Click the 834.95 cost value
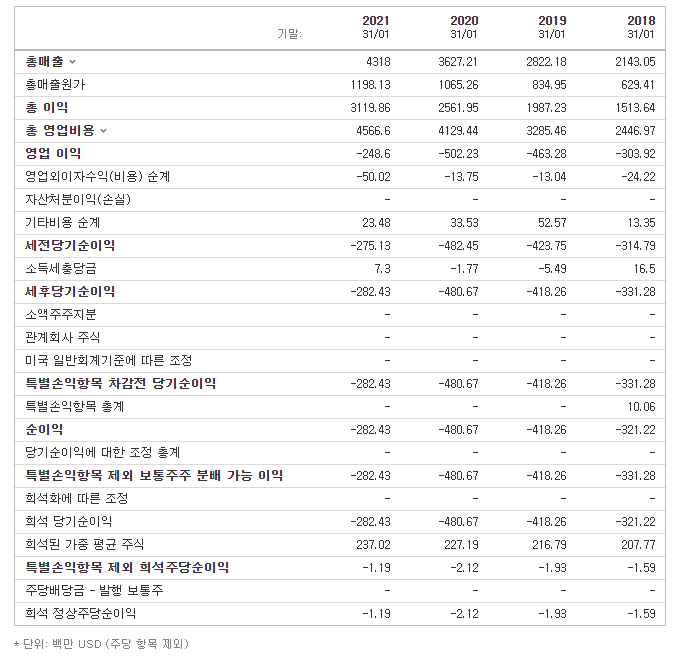This screenshot has width=673, height=656. coord(549,85)
